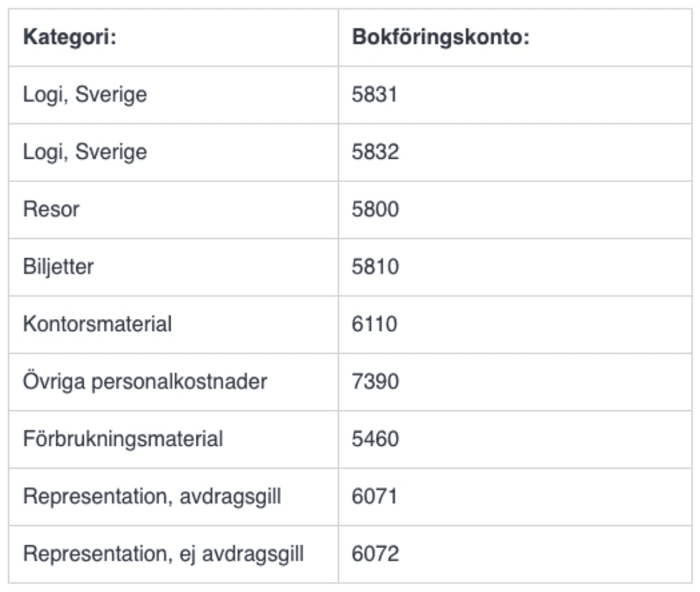The width and height of the screenshot is (700, 592).
Task: Select account number 5810
Action: [x=375, y=267]
